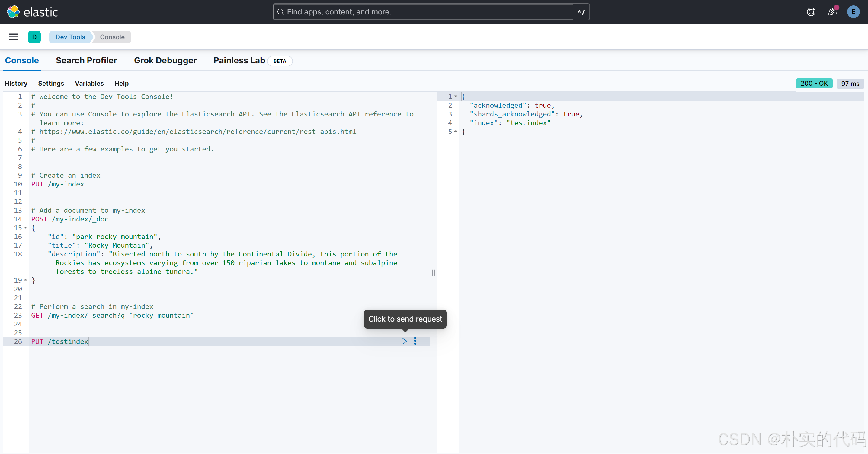Image resolution: width=868 pixels, height=454 pixels.
Task: Collapse the JSON body at editor line 15
Action: tap(26, 228)
